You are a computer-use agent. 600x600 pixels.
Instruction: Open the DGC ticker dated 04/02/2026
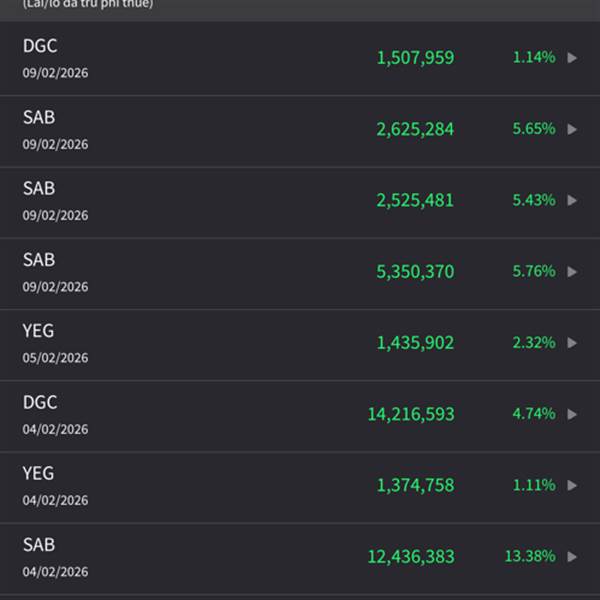40,402
